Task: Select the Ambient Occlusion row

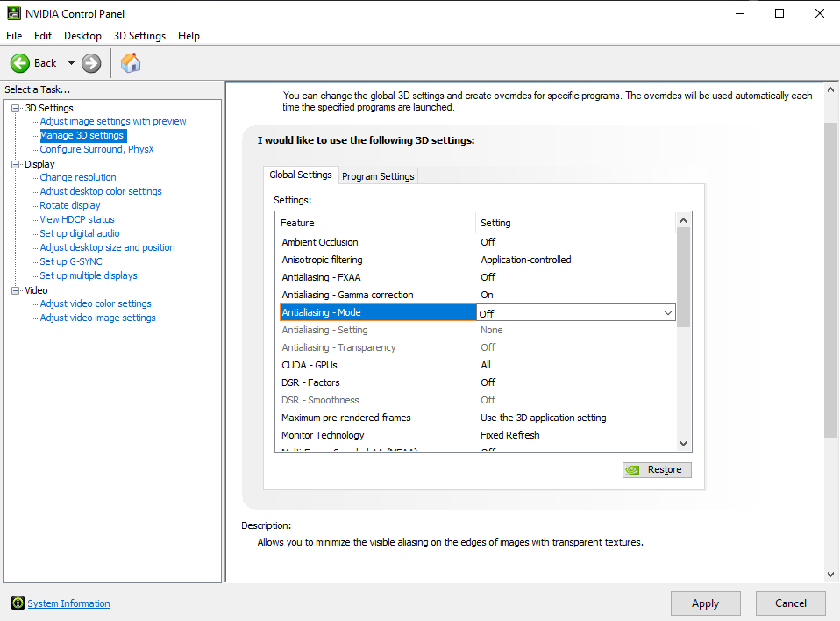Action: [x=477, y=242]
